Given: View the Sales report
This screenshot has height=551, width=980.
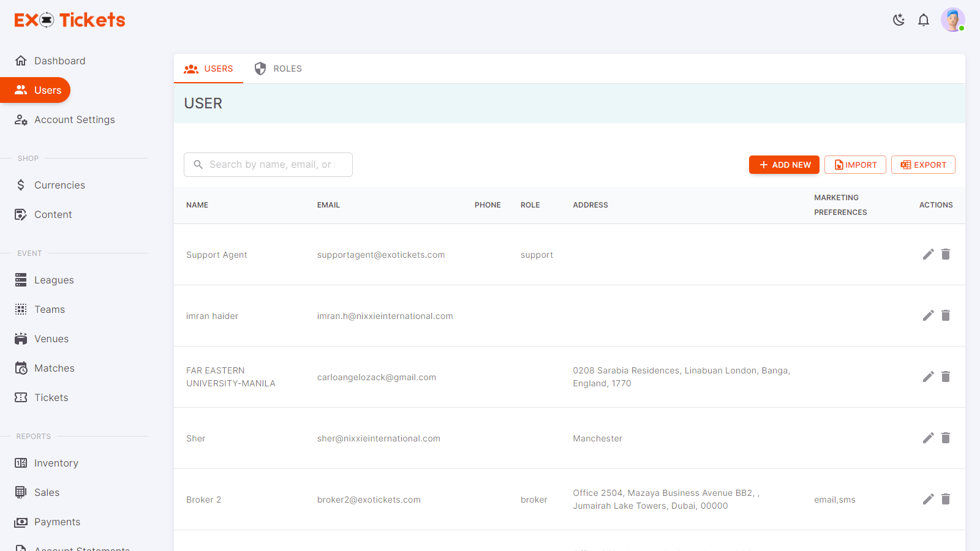Looking at the screenshot, I should (47, 492).
